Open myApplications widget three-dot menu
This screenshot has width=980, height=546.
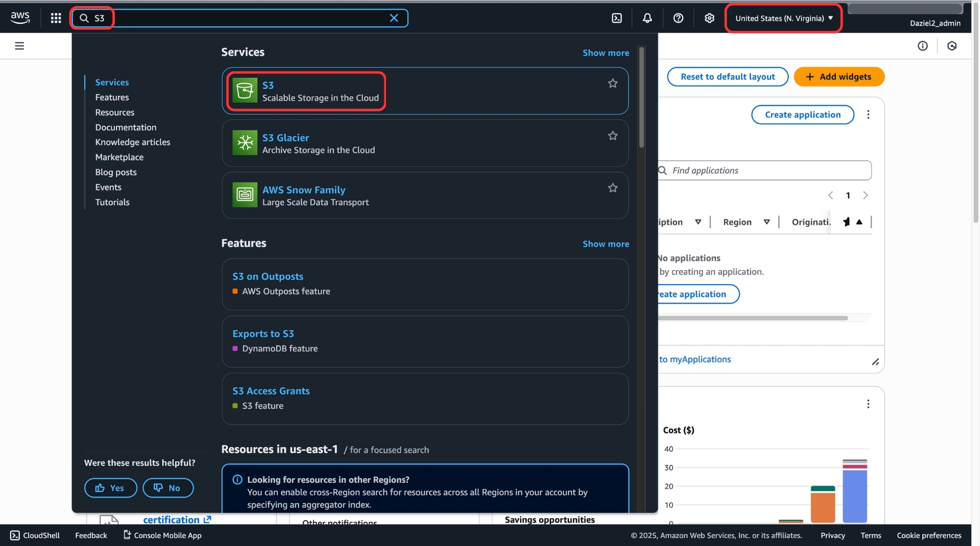(x=868, y=114)
